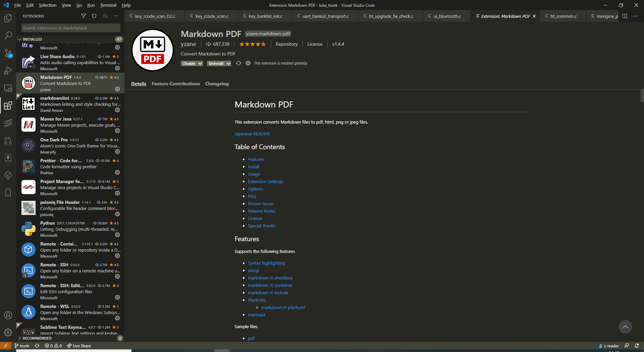Image resolution: width=644 pixels, height=352 pixels.
Task: Split the editor to the right
Action: pyautogui.click(x=625, y=16)
